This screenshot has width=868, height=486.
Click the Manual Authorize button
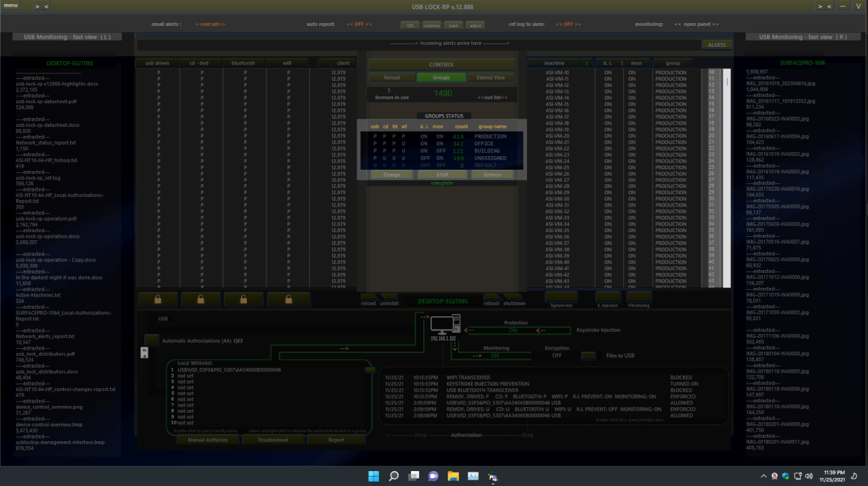coord(208,439)
